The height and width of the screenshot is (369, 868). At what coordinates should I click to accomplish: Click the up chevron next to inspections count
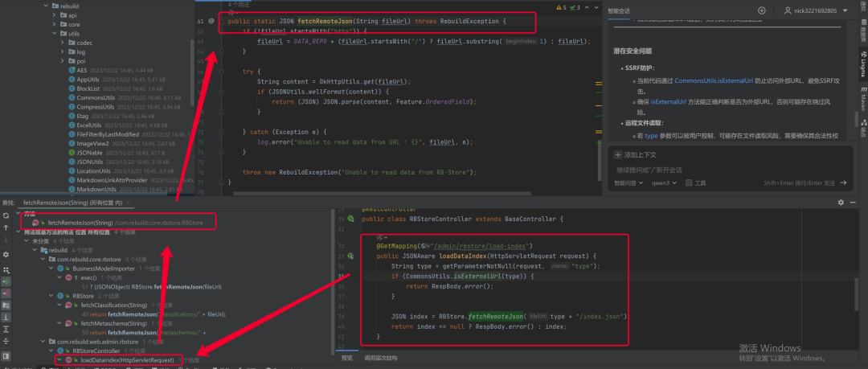click(x=586, y=8)
